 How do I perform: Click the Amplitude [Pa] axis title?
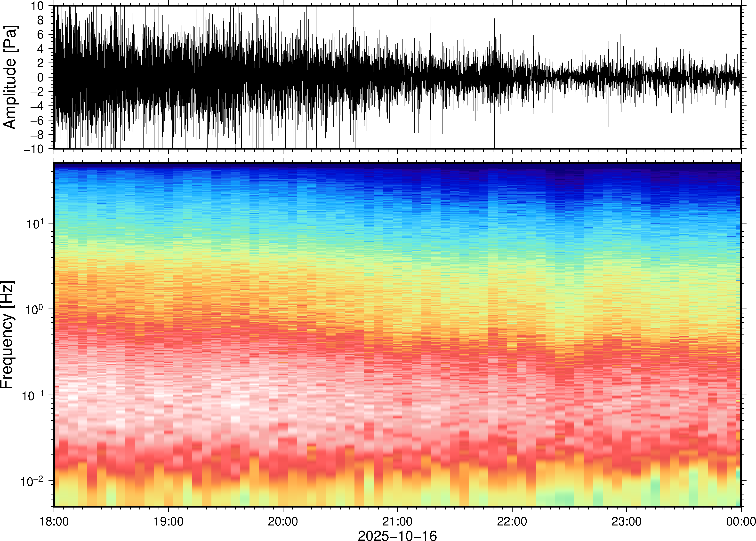pyautogui.click(x=10, y=77)
